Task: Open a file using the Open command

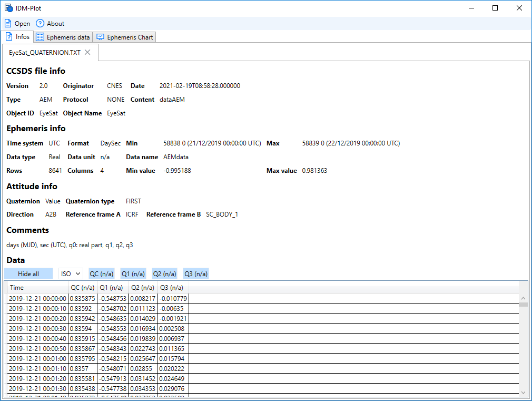Action: coord(17,23)
